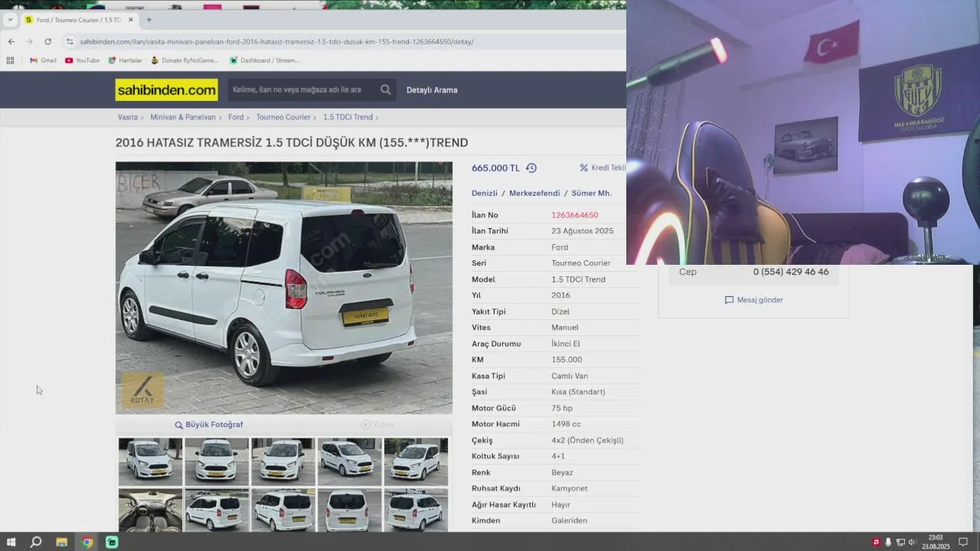Viewport: 980px width, 551px height.
Task: Click the network tray icon
Action: coord(900,542)
